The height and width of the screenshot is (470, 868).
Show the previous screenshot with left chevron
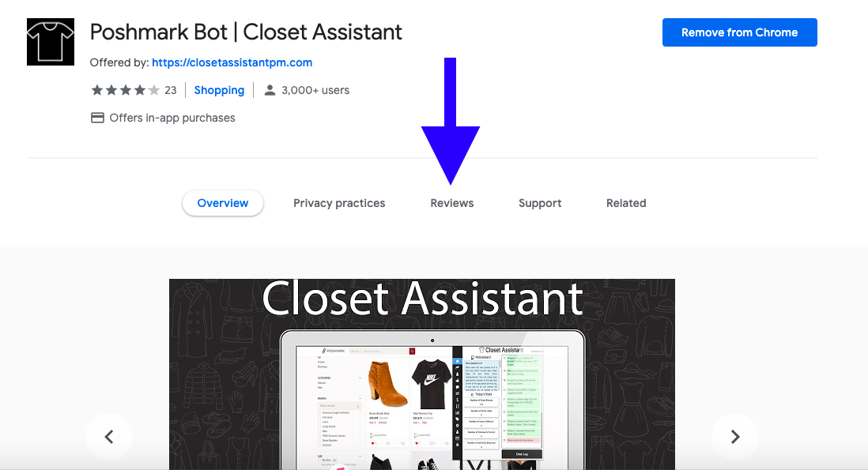tap(109, 437)
